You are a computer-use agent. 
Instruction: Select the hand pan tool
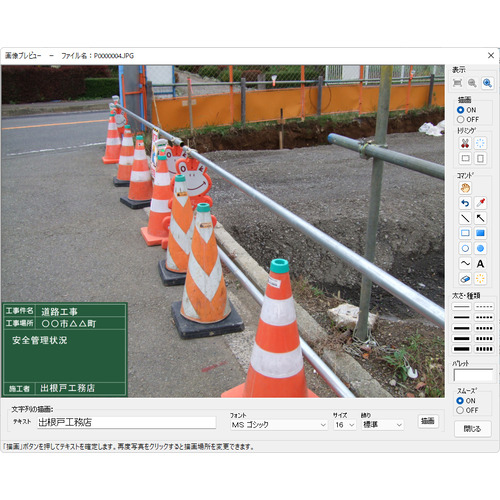(465, 188)
